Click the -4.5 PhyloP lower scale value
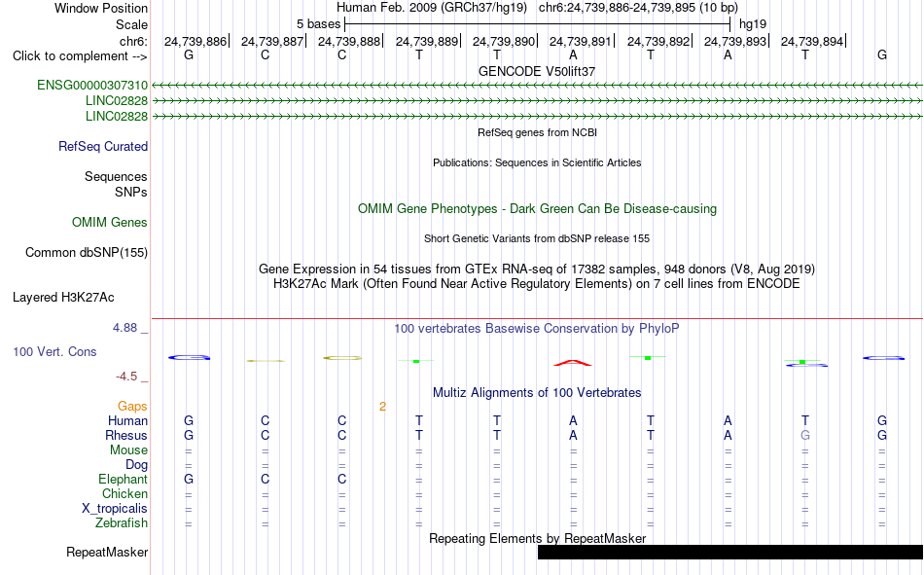Viewport: 924px width, 575px height. point(126,377)
